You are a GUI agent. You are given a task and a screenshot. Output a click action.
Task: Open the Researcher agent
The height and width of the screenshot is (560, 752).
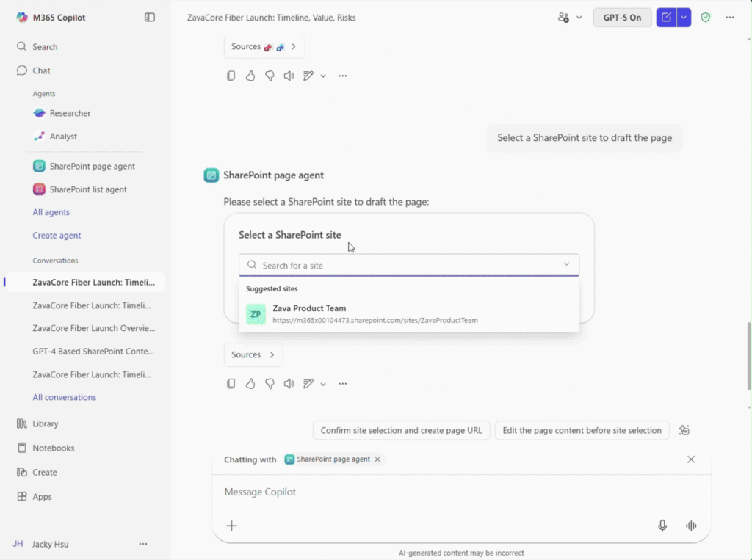[70, 113]
